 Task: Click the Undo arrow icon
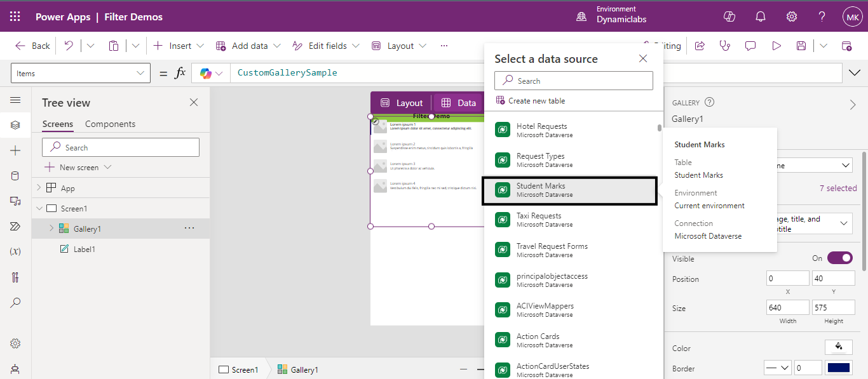click(x=69, y=46)
